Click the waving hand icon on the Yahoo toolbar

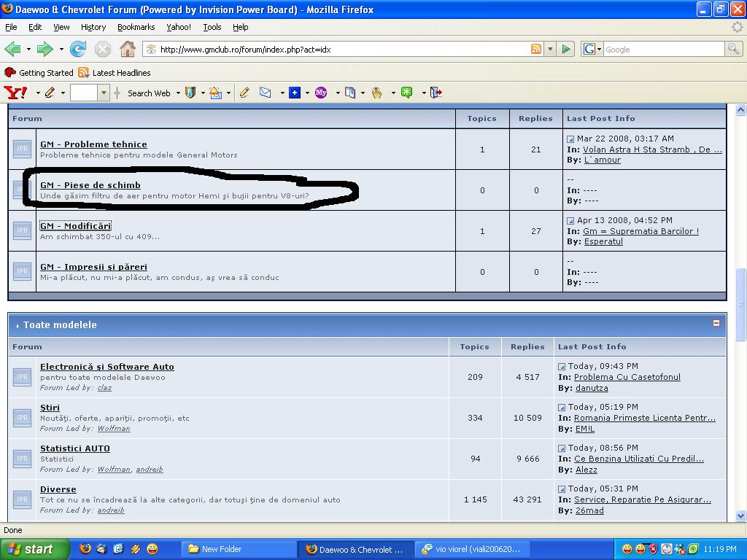pos(377,93)
